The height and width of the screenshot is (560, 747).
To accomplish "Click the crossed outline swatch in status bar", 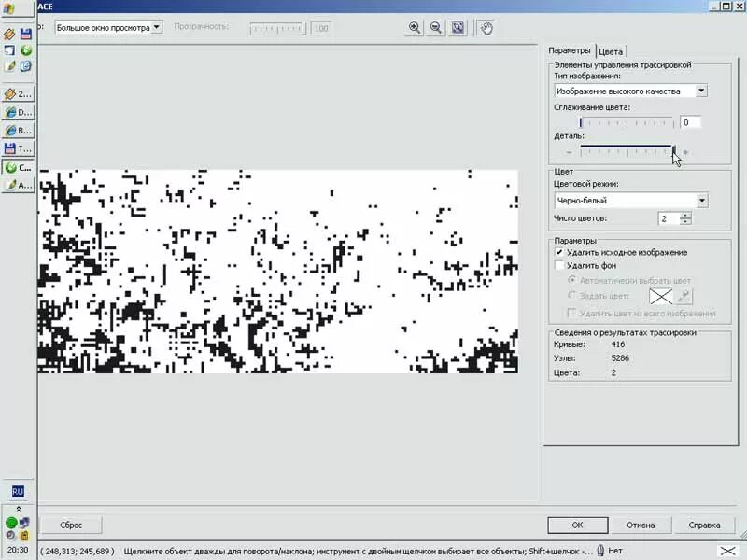I will pyautogui.click(x=727, y=551).
